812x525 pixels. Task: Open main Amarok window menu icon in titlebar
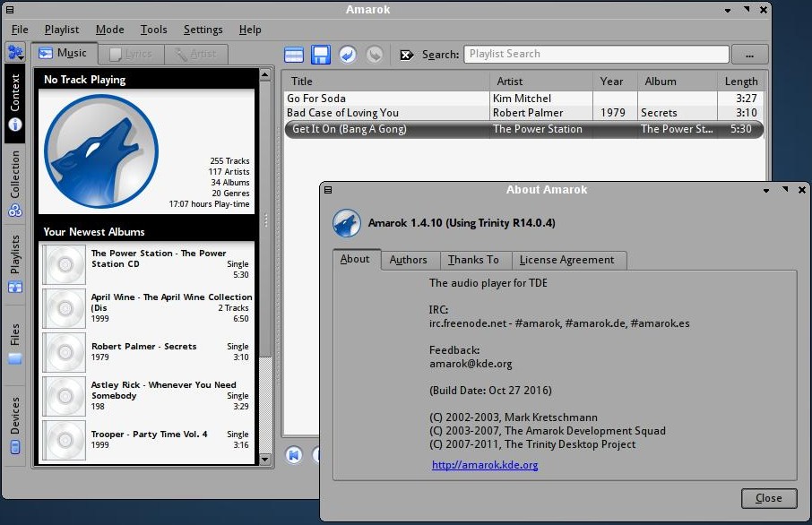(x=10, y=9)
